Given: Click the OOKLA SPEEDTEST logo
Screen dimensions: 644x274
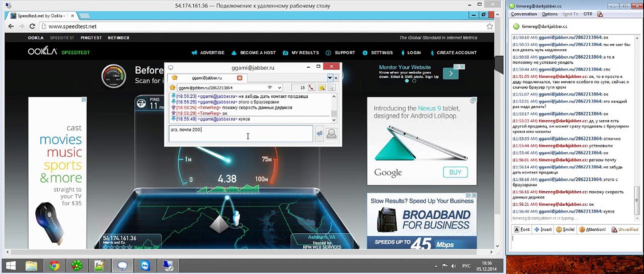Looking at the screenshot, I should [59, 52].
